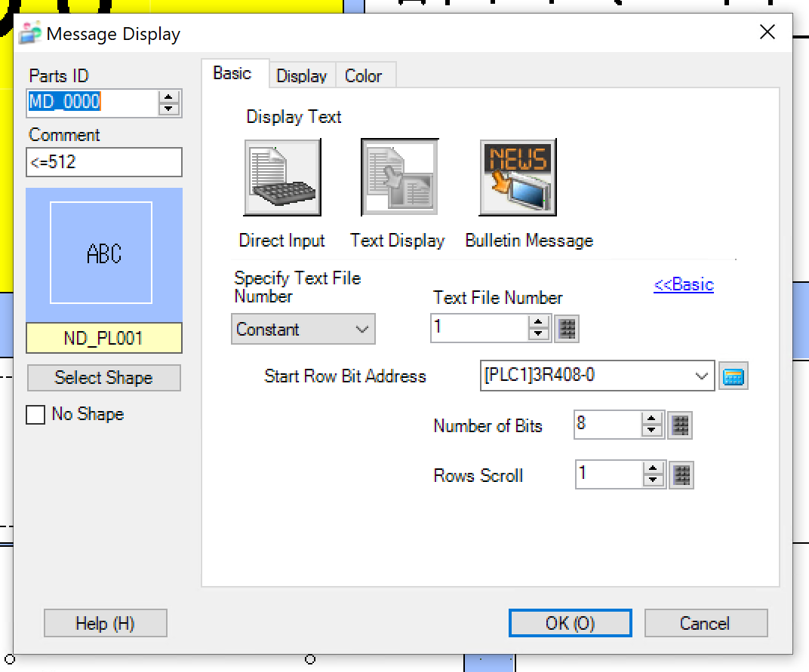Switch to the Color tab
Screen dimensions: 809x672
tap(363, 75)
